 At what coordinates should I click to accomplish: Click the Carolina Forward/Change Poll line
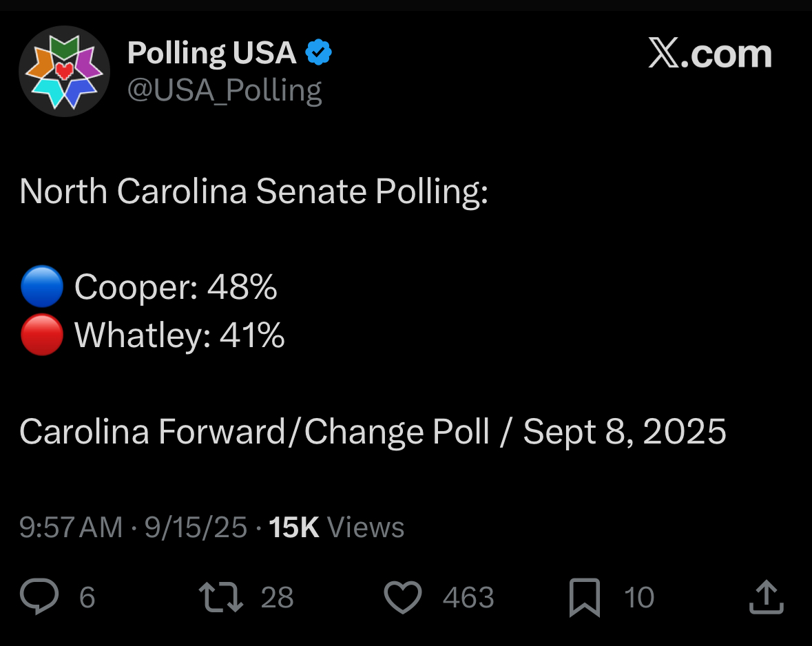373,432
